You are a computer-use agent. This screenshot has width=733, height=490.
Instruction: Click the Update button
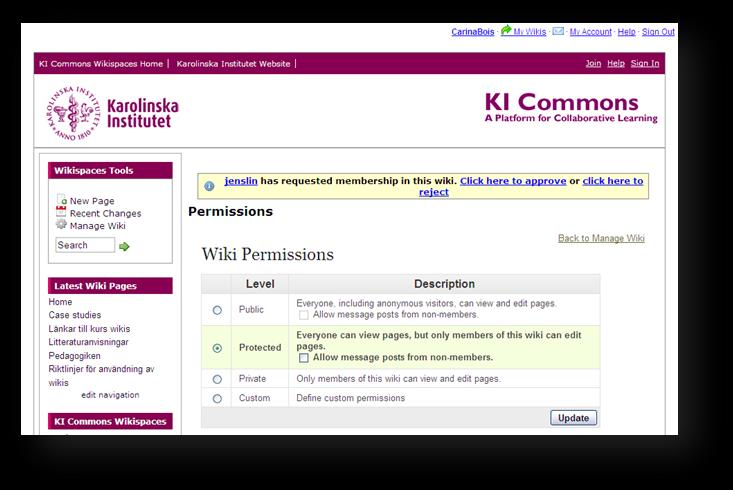click(574, 418)
